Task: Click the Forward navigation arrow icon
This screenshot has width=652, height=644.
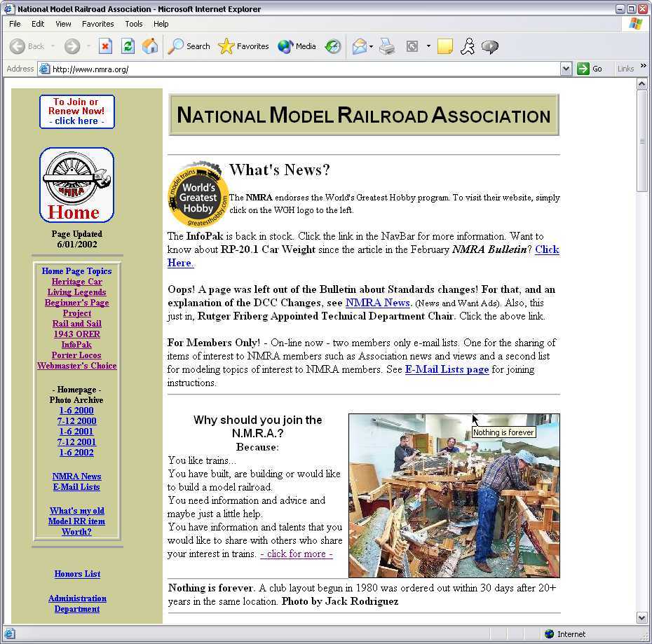Action: click(x=72, y=46)
